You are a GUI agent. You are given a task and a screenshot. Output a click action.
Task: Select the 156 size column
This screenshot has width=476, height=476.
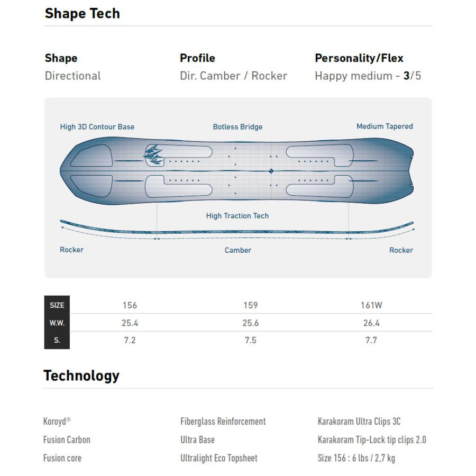[x=130, y=305]
